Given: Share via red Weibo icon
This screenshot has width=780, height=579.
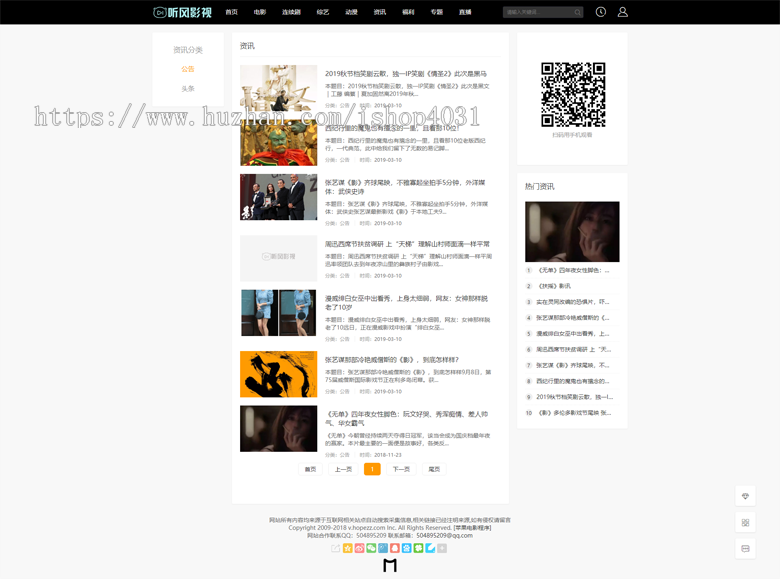Looking at the screenshot, I should tap(359, 548).
